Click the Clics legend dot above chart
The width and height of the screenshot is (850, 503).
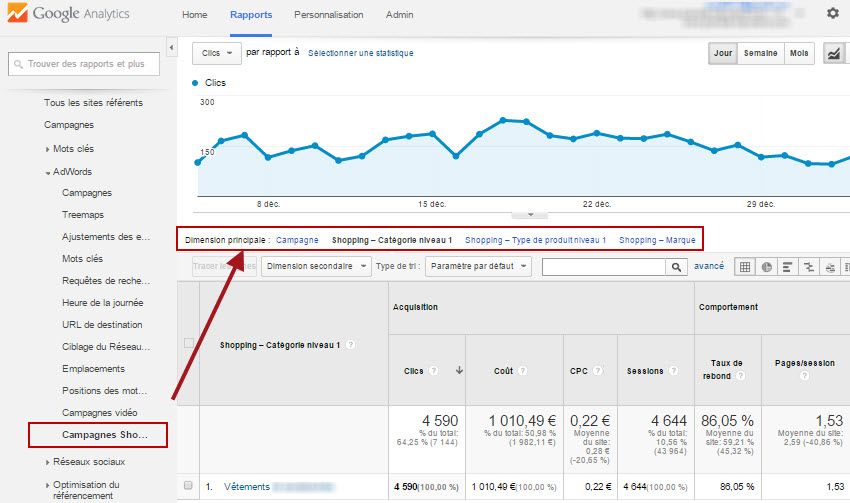click(195, 83)
